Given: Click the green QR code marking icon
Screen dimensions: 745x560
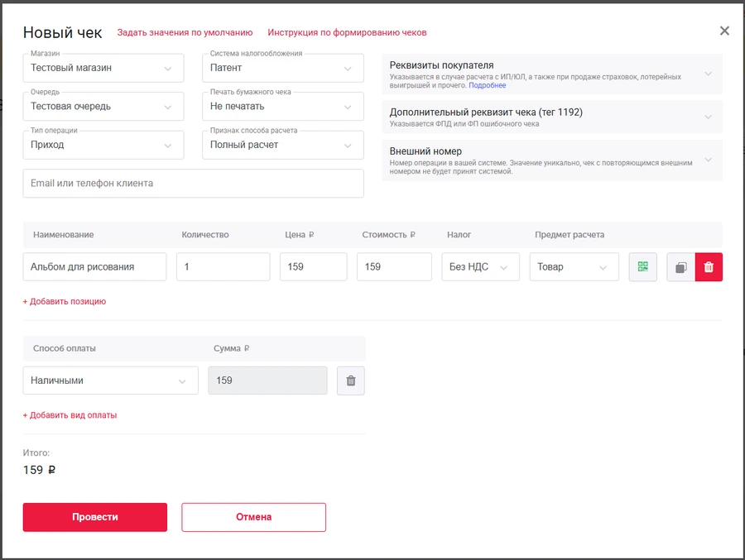Looking at the screenshot, I should click(642, 267).
